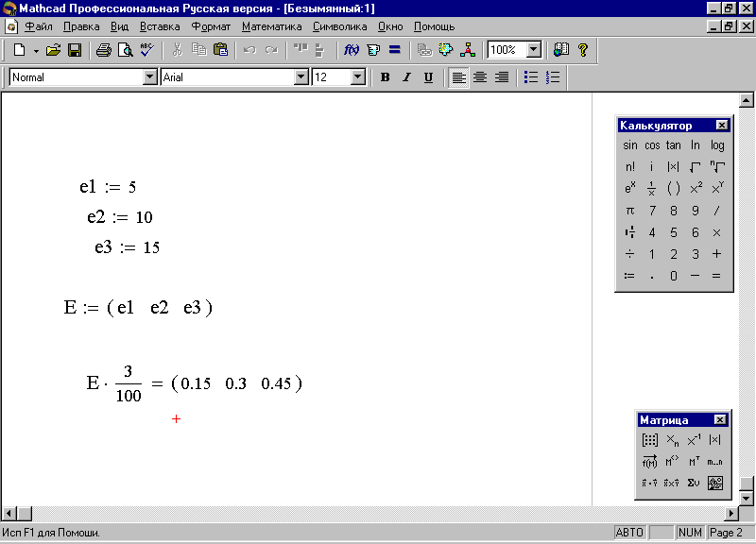The image size is (756, 544).
Task: Open the Normal style dropdown
Action: click(x=150, y=77)
